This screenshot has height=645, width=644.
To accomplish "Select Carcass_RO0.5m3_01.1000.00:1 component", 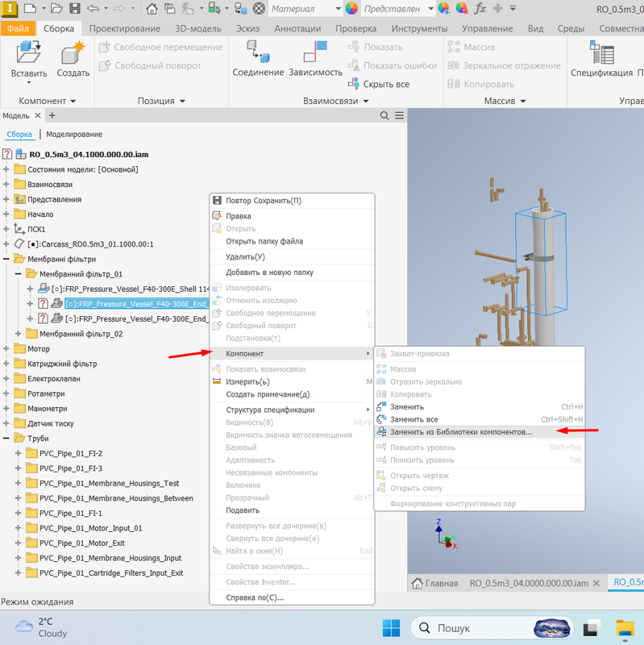I will [x=90, y=244].
